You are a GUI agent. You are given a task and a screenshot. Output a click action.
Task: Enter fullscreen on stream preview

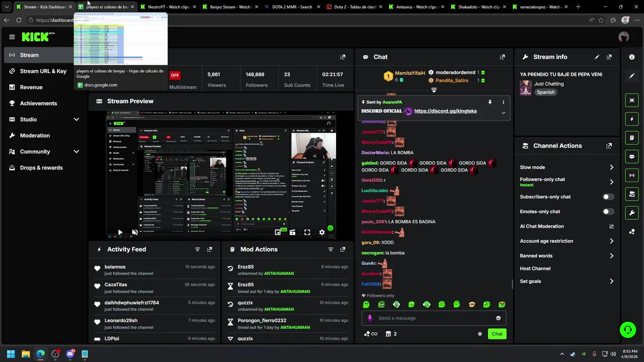tap(307, 232)
